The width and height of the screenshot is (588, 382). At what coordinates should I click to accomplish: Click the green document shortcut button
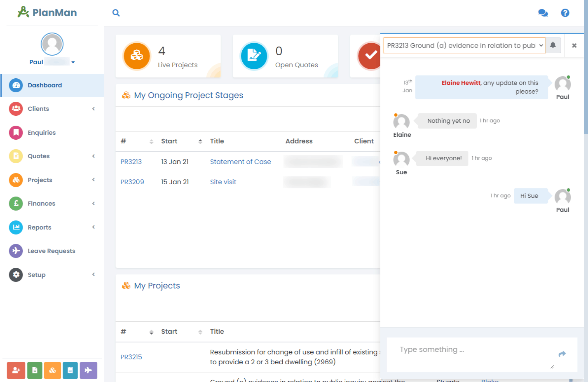pos(35,370)
